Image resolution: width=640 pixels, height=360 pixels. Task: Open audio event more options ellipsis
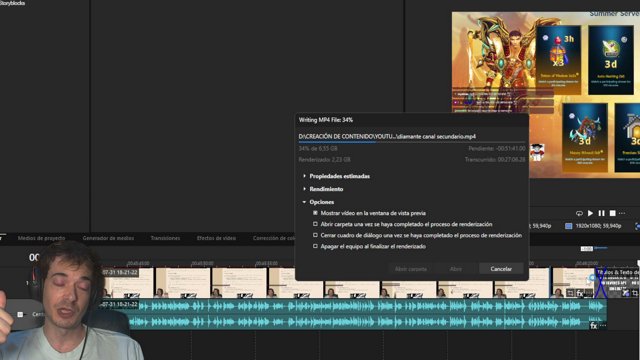coord(603,325)
